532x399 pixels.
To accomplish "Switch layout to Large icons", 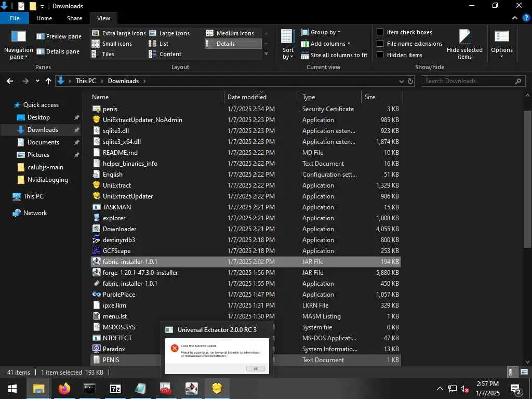I will coord(169,33).
